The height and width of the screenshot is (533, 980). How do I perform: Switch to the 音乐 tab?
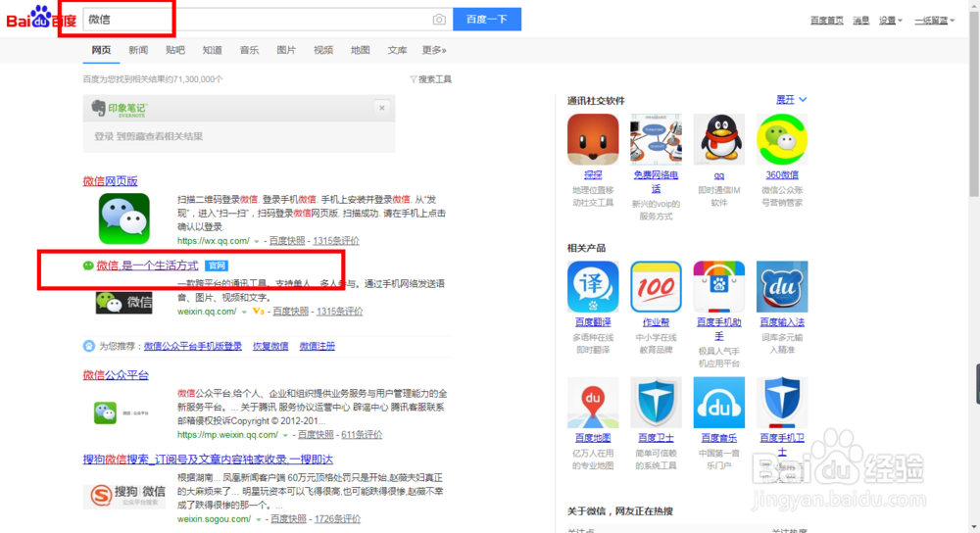249,50
